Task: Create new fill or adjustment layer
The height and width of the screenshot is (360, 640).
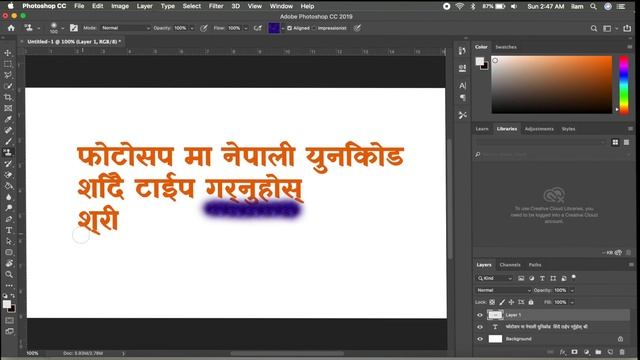Action: 587,352
